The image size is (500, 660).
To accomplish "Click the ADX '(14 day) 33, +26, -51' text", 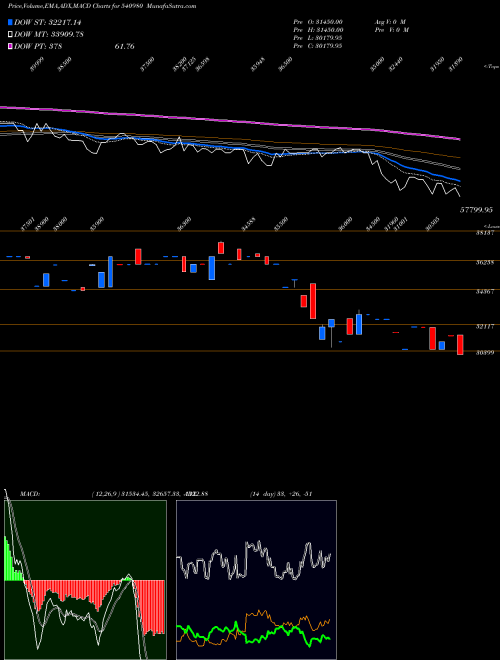I will tap(281, 493).
